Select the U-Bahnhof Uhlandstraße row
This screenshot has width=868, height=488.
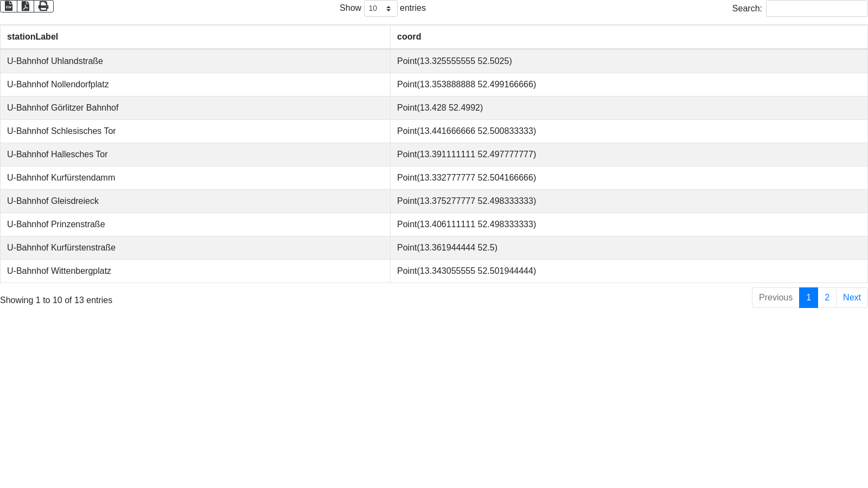pyautogui.click(x=55, y=61)
